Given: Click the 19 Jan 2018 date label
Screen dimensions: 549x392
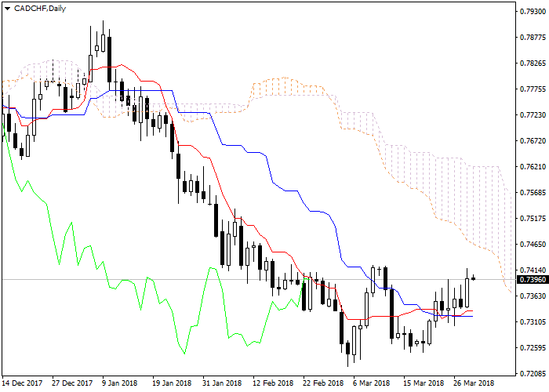Looking at the screenshot, I should pyautogui.click(x=172, y=383).
